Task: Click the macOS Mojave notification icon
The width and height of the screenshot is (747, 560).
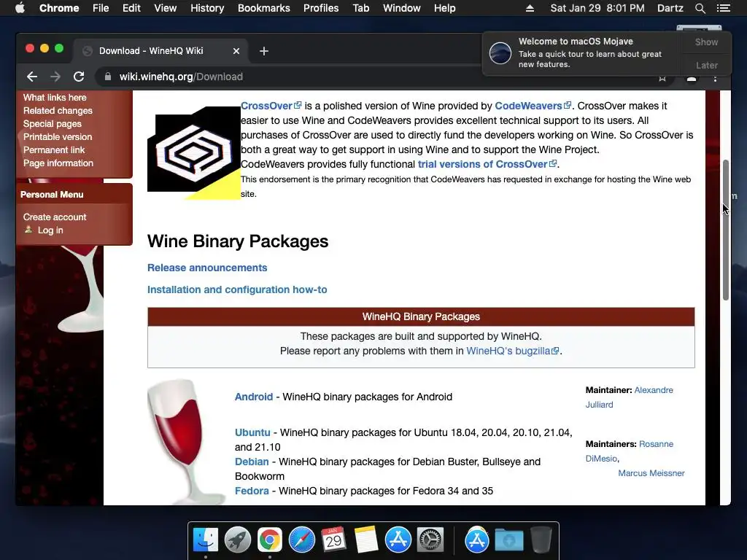Action: 500,52
